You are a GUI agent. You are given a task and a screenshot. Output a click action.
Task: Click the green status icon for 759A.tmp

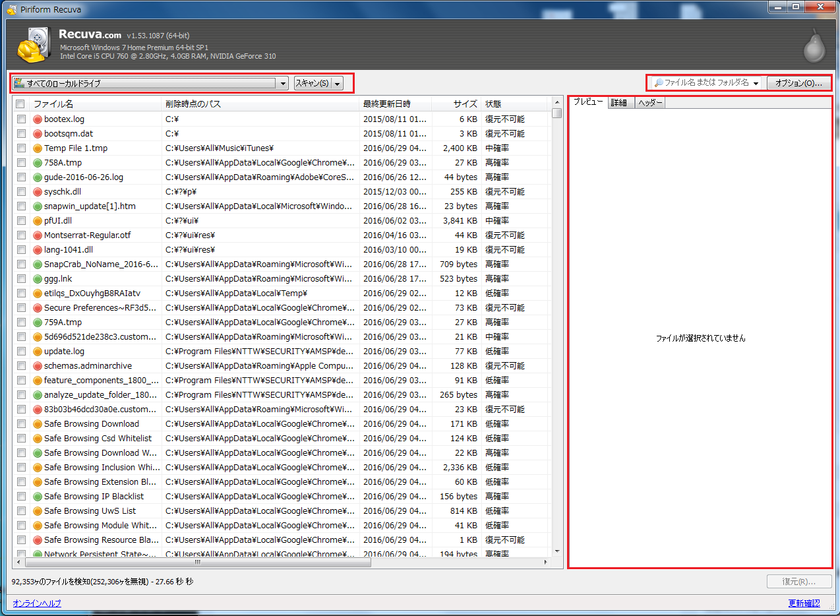38,323
